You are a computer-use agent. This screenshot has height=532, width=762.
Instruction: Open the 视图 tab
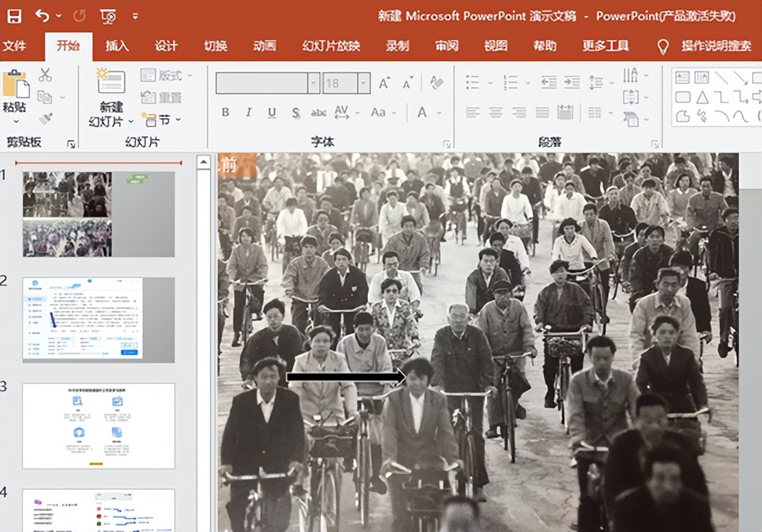pos(496,46)
